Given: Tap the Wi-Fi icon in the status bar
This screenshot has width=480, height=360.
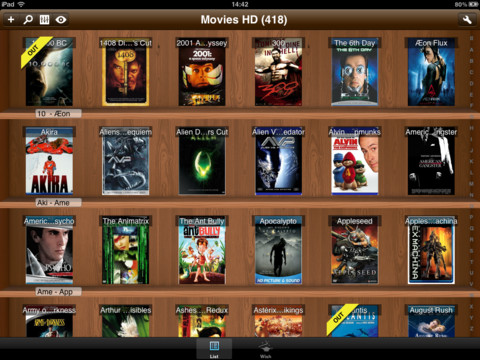Looking at the screenshot, I should pos(21,4).
